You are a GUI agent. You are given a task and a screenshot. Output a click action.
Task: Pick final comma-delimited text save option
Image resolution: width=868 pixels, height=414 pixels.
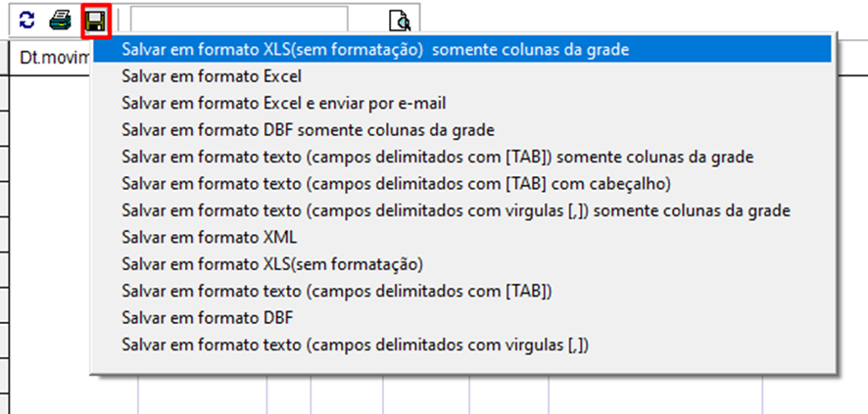[x=356, y=345]
